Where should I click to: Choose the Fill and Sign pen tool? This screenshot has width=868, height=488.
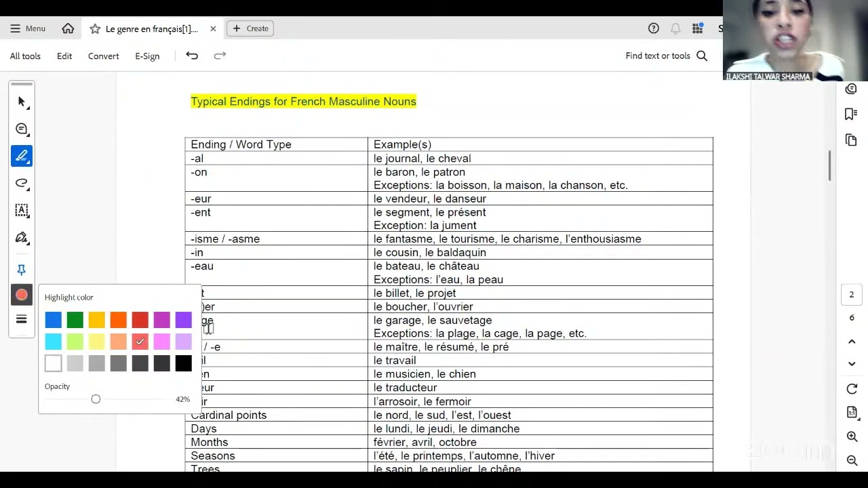[x=22, y=237]
